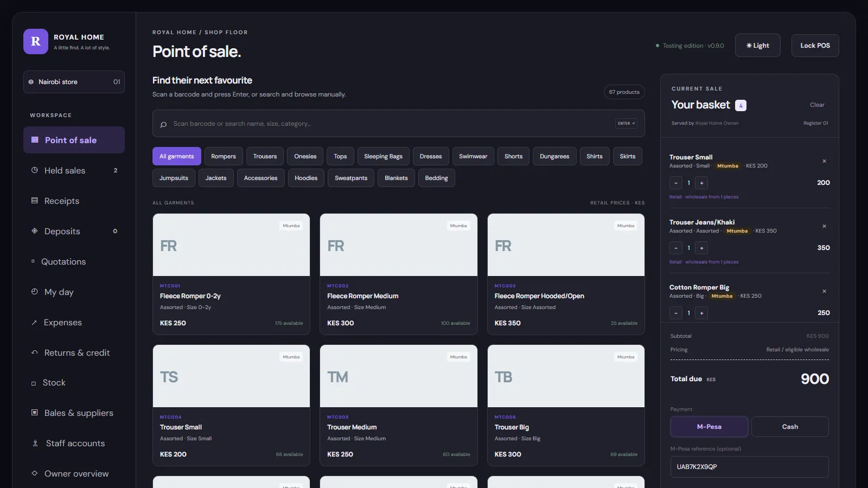Open Deposits section
Screen dimensions: 868x488
(74, 231)
